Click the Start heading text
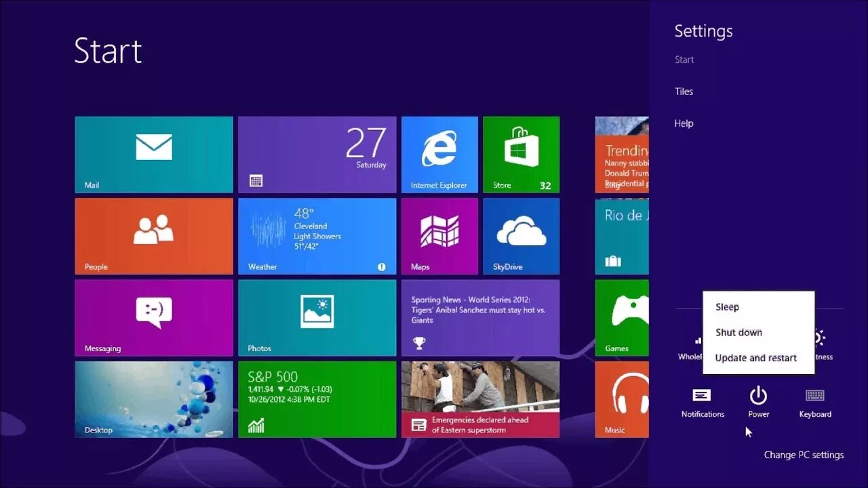 (108, 51)
